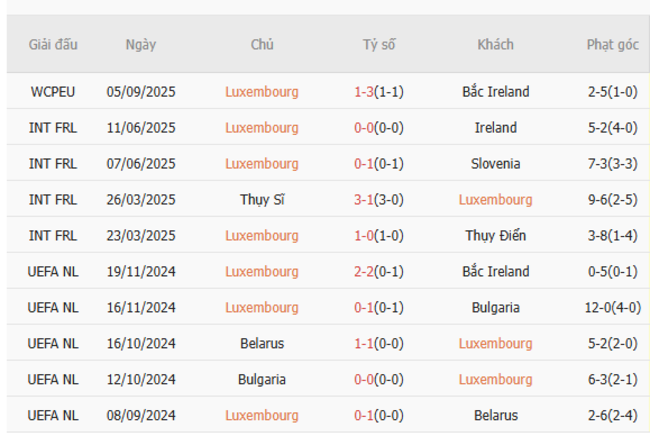Open the 1-0 score against Thụy Điển
Image resolution: width=650 pixels, height=436 pixels.
point(364,236)
